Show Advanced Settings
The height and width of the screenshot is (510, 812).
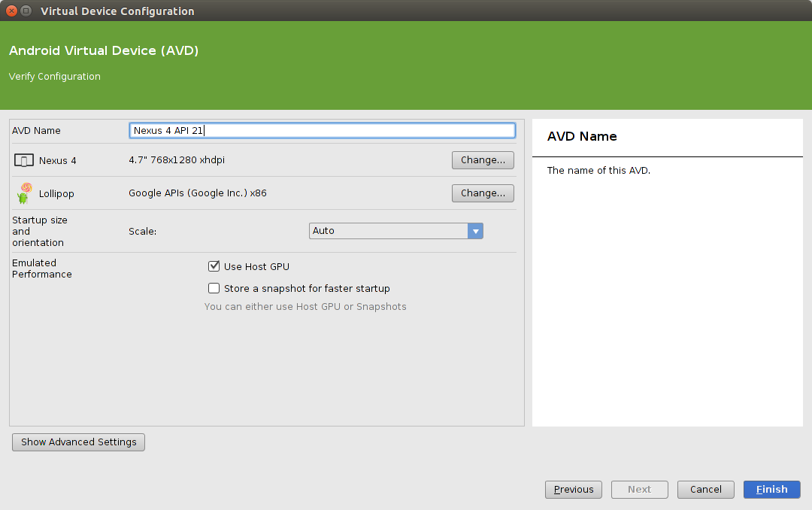[x=79, y=442]
